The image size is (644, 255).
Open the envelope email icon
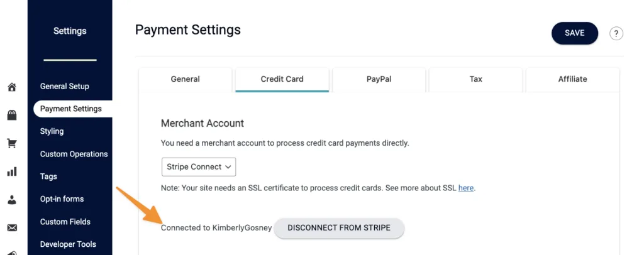click(11, 228)
